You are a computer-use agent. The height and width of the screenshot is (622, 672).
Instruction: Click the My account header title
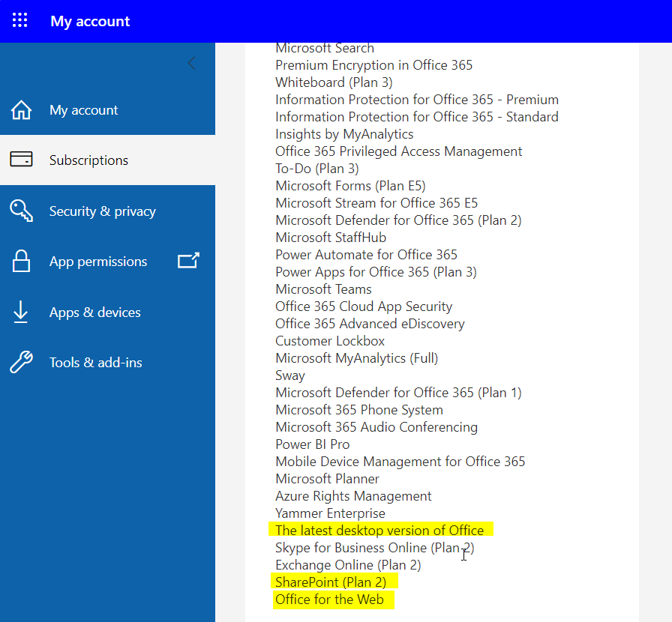click(x=90, y=21)
